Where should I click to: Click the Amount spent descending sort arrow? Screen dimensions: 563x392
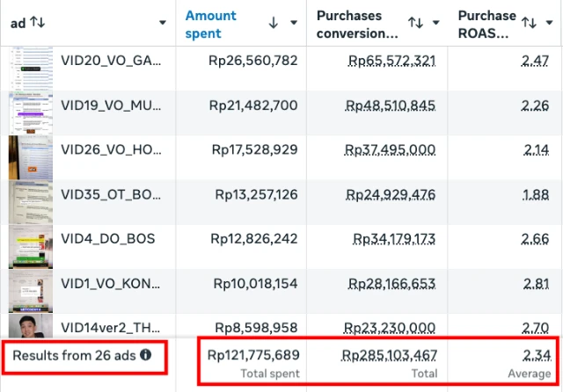(x=273, y=24)
